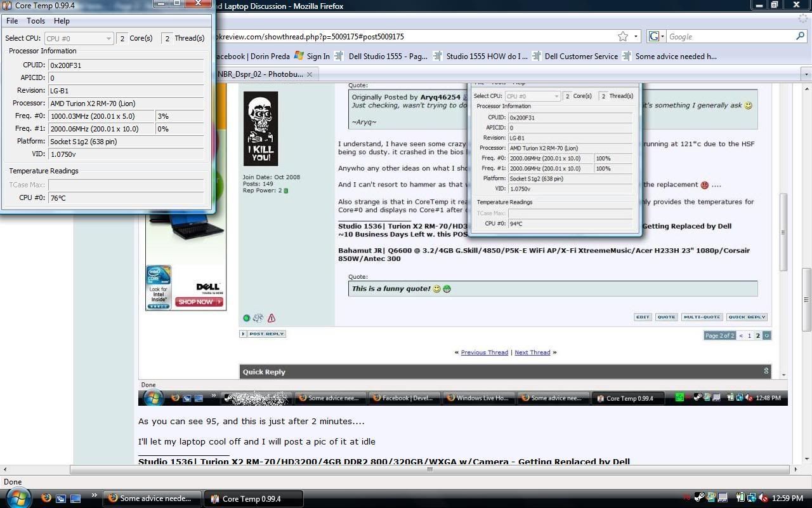Click the view post icon beside Aryq46254
812x508 pixels.
(465, 97)
